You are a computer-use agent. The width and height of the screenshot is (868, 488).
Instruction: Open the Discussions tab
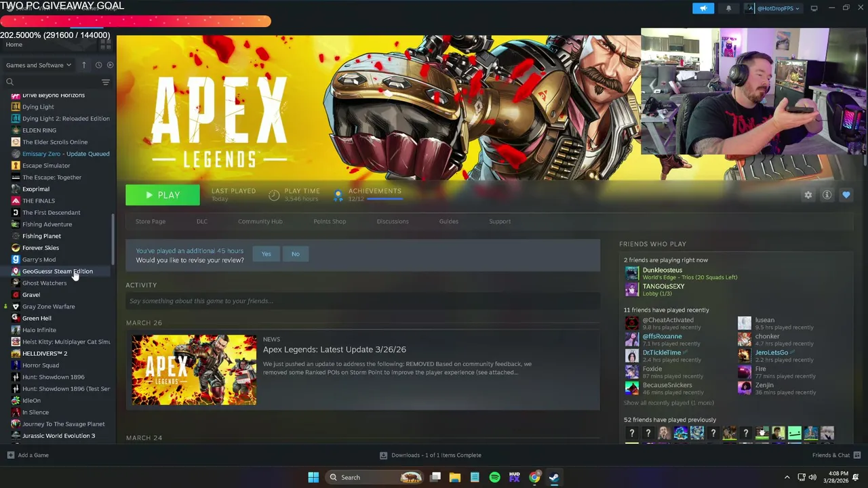pos(393,222)
